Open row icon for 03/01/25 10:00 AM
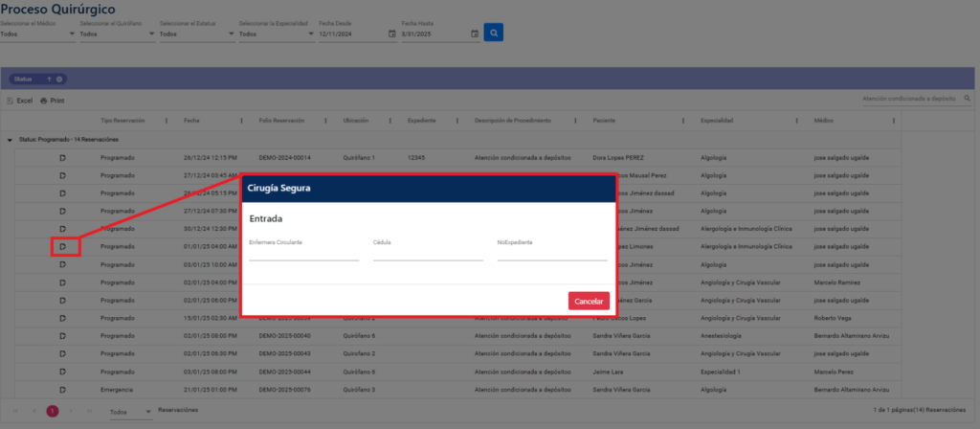The image size is (980, 429). point(62,264)
